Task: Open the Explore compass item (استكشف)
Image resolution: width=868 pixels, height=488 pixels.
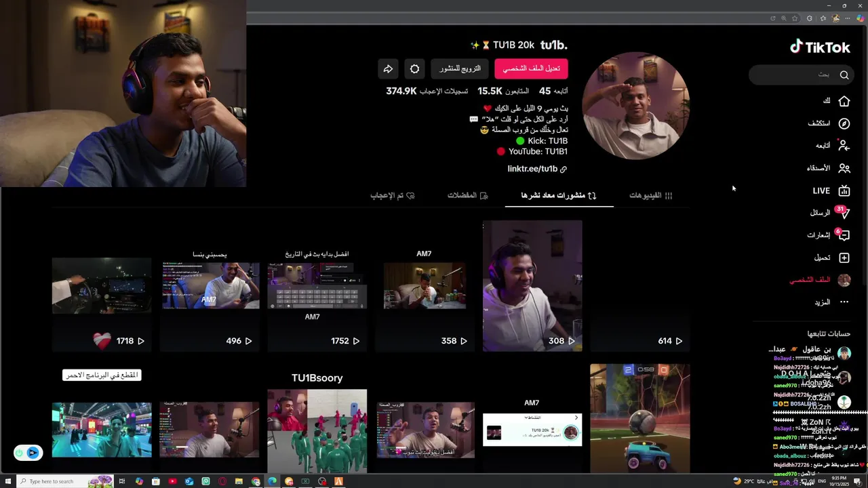Action: click(829, 123)
